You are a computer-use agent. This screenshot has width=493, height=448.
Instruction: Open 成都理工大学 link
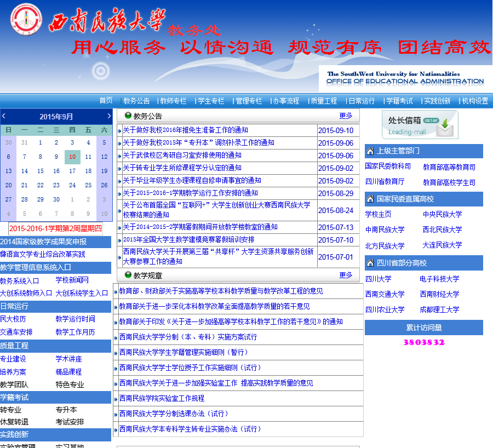point(439,309)
